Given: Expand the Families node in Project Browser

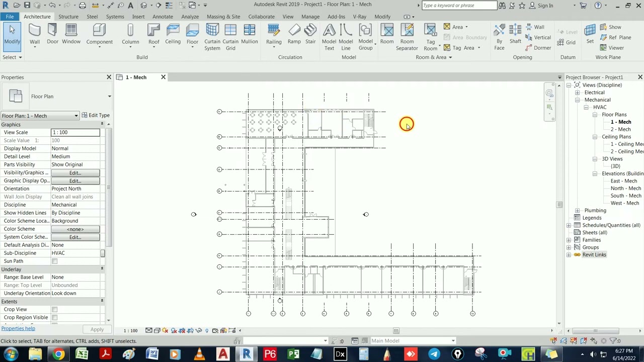Looking at the screenshot, I should [569, 240].
